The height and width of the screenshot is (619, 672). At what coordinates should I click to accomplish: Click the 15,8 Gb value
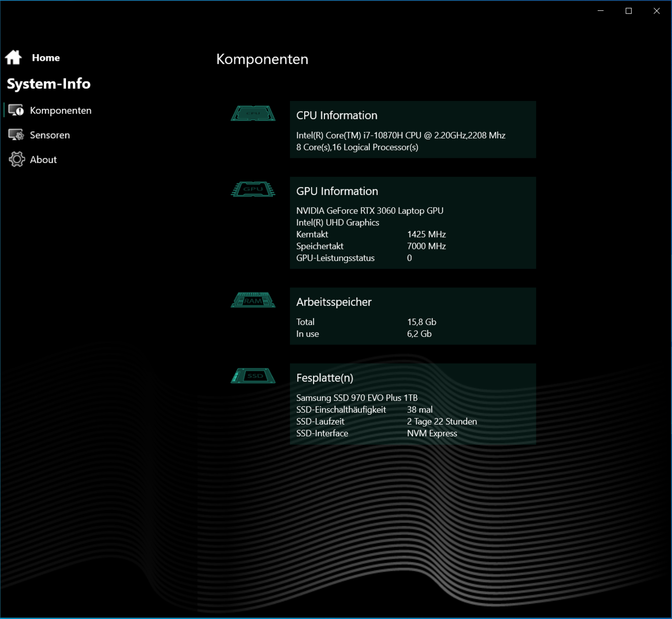[421, 322]
